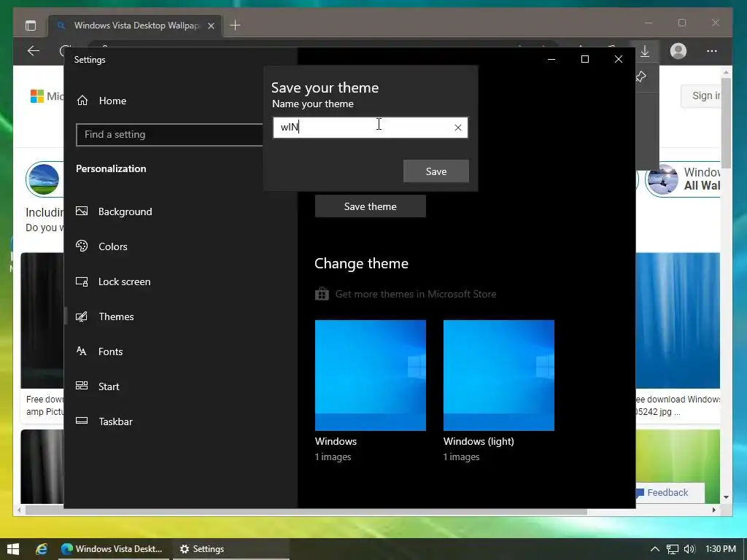This screenshot has width=747, height=560.
Task: Open Background settings page
Action: point(125,211)
